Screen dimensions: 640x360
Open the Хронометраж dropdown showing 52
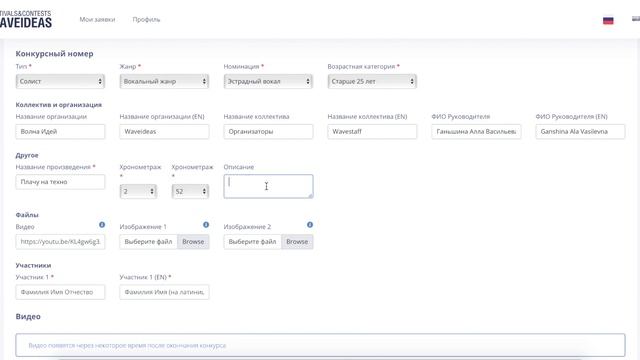190,191
